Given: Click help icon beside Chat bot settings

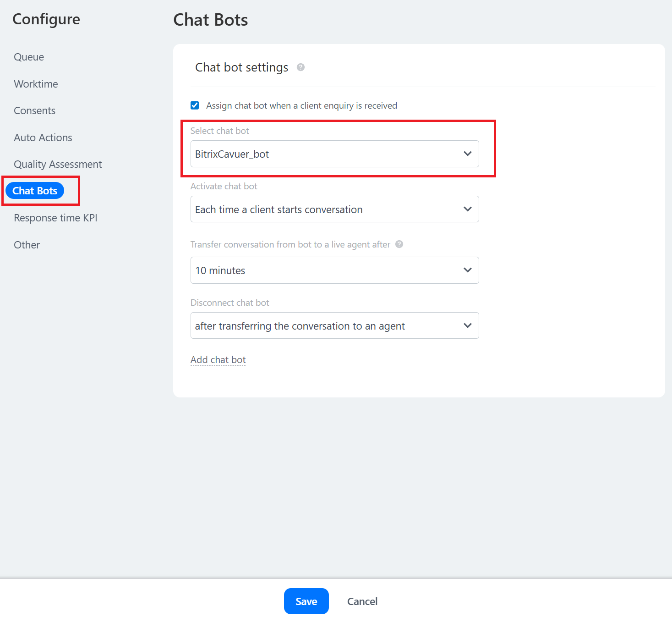Looking at the screenshot, I should point(300,67).
